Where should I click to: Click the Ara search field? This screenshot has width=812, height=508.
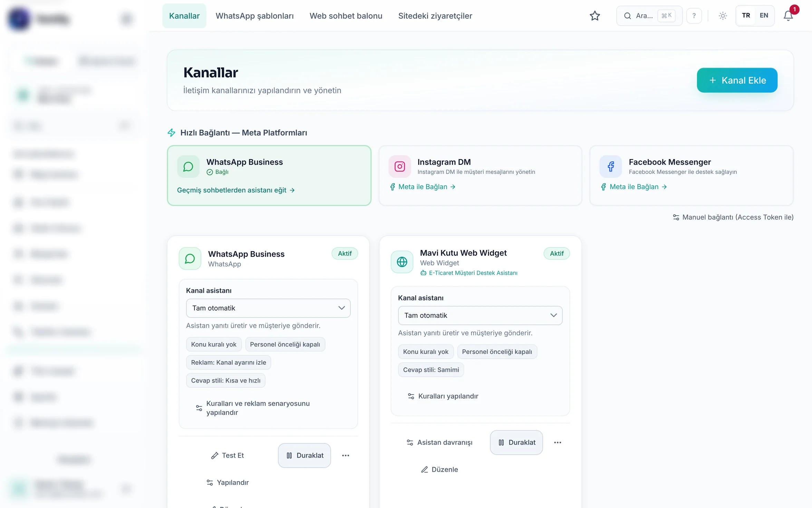[x=649, y=16]
